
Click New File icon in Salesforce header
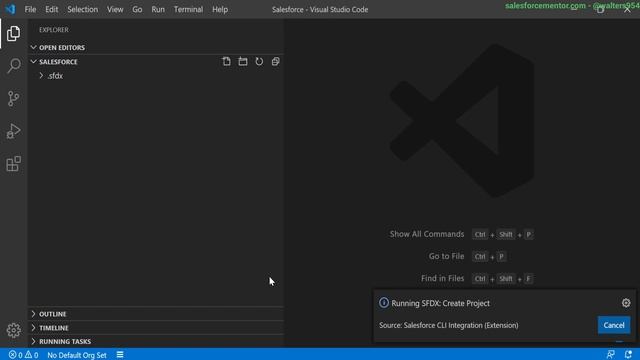(226, 62)
